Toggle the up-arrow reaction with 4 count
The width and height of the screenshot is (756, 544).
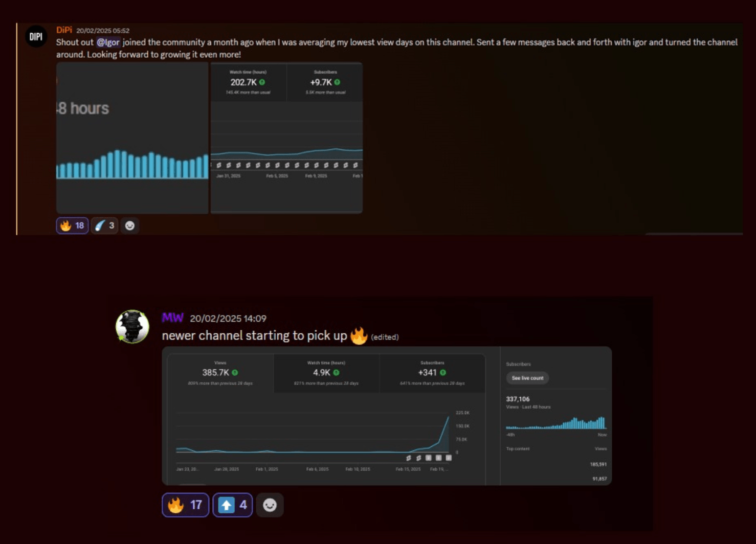233,505
